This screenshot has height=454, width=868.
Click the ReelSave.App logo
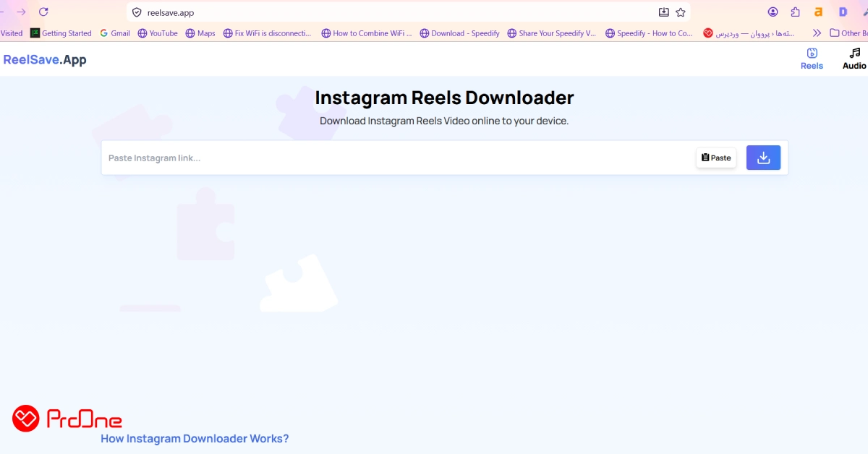point(45,60)
